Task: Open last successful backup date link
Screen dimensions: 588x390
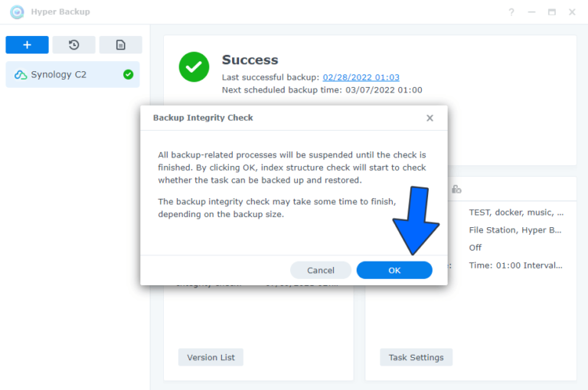Action: pos(361,77)
